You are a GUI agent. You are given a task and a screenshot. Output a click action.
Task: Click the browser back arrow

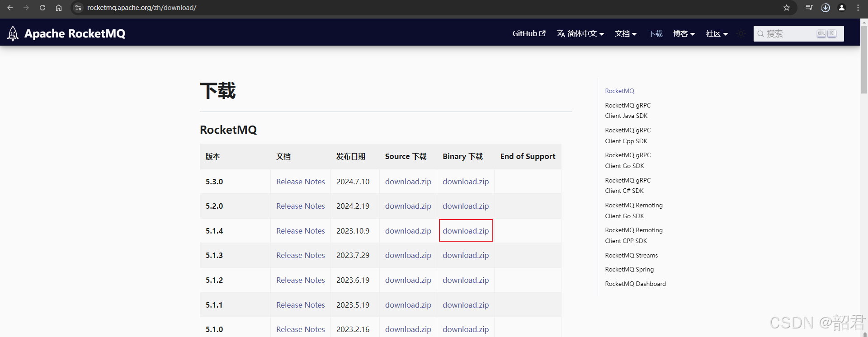point(10,8)
